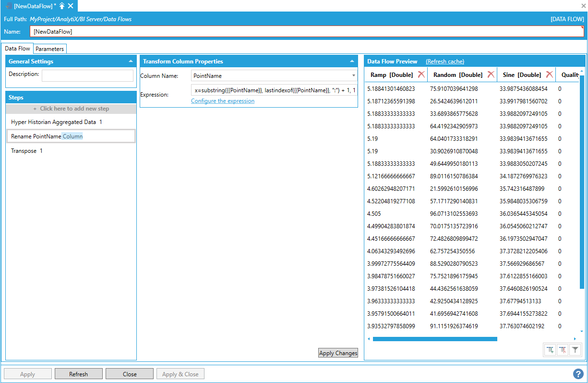Select the Data Flow tab
The image size is (588, 383).
pyautogui.click(x=18, y=49)
